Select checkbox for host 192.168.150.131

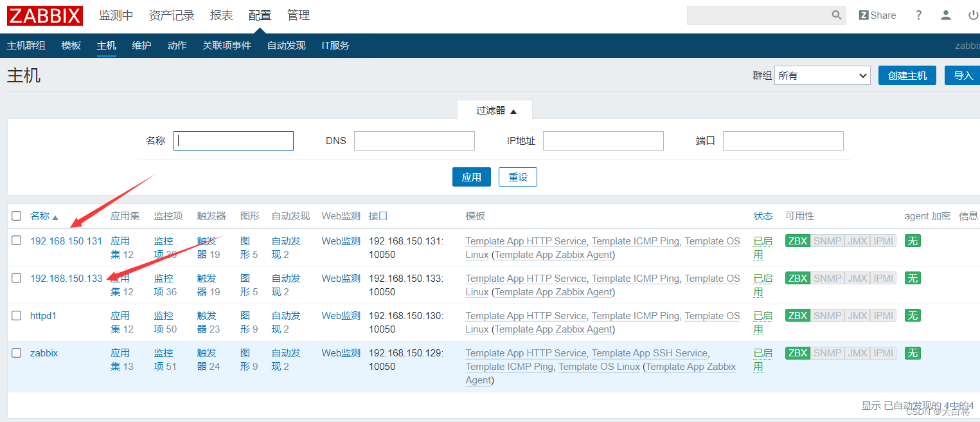click(17, 241)
